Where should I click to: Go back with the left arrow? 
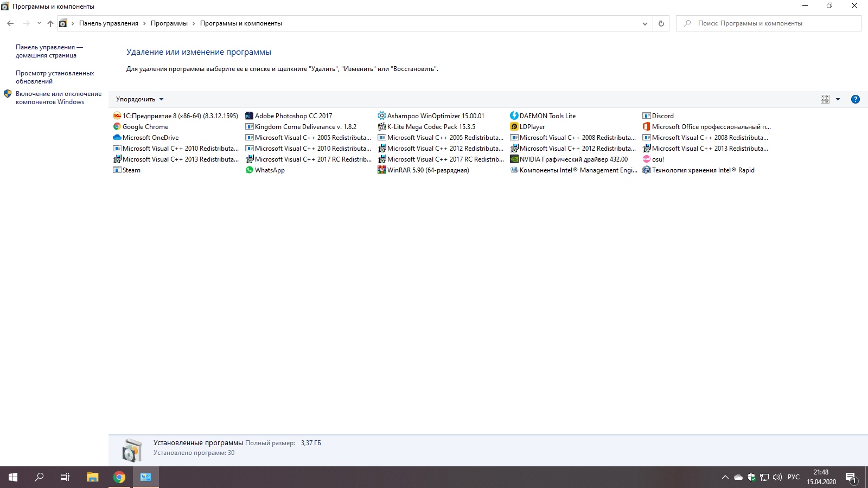(10, 23)
